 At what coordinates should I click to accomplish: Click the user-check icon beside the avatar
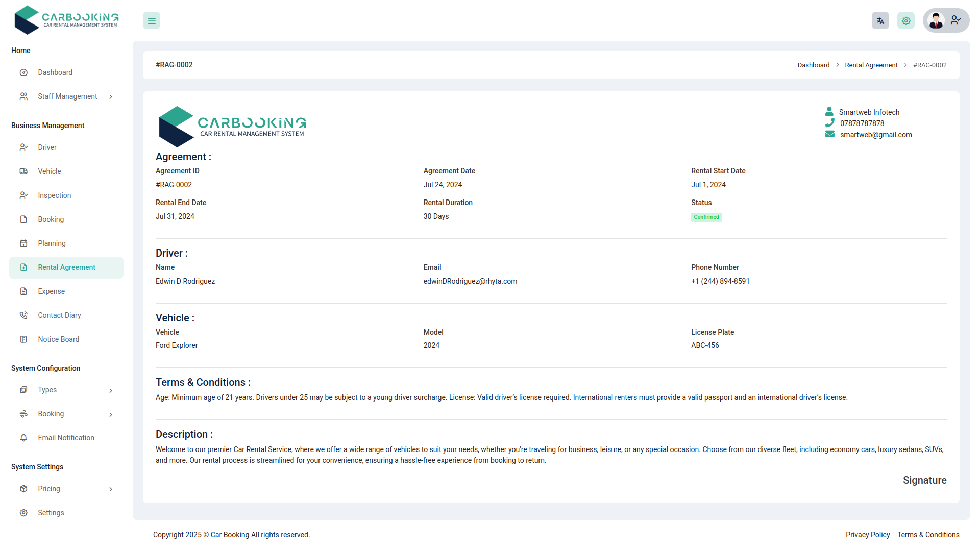click(x=955, y=20)
